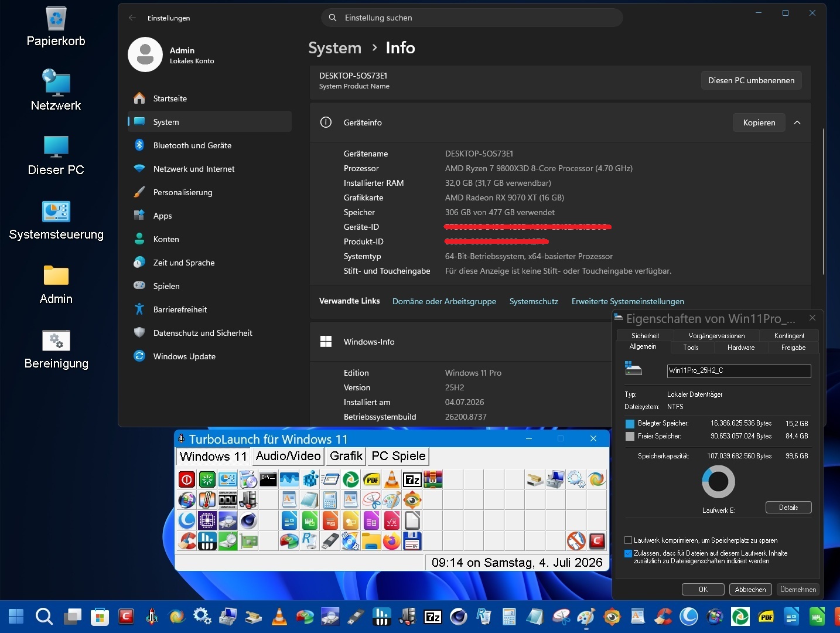Click Diesen PC umbenennen button

[751, 80]
